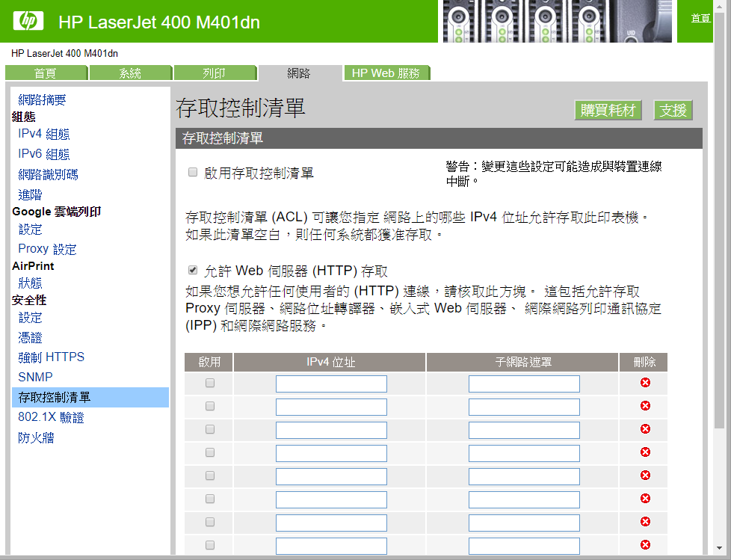Open the HP Web 服務 tab
Viewport: 731px width, 560px height.
click(386, 73)
